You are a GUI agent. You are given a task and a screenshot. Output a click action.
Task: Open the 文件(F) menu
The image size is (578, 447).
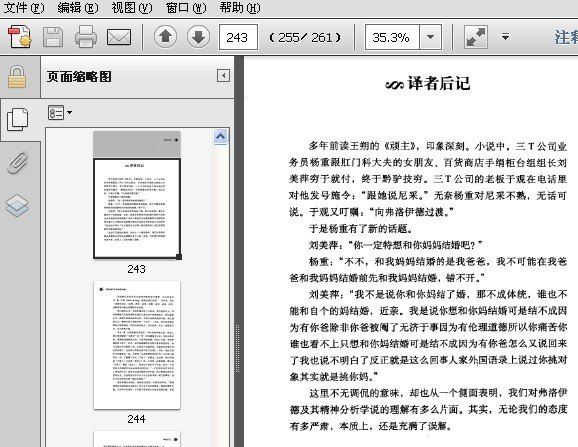coord(24,8)
